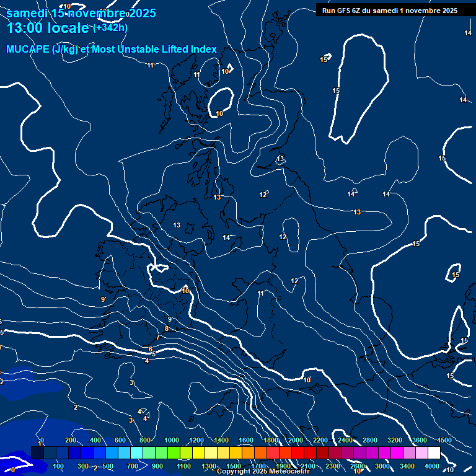Click the 'Copyright 2025 Meteociel.fr' text
Viewport: 476px width, 476px height.
click(263, 471)
